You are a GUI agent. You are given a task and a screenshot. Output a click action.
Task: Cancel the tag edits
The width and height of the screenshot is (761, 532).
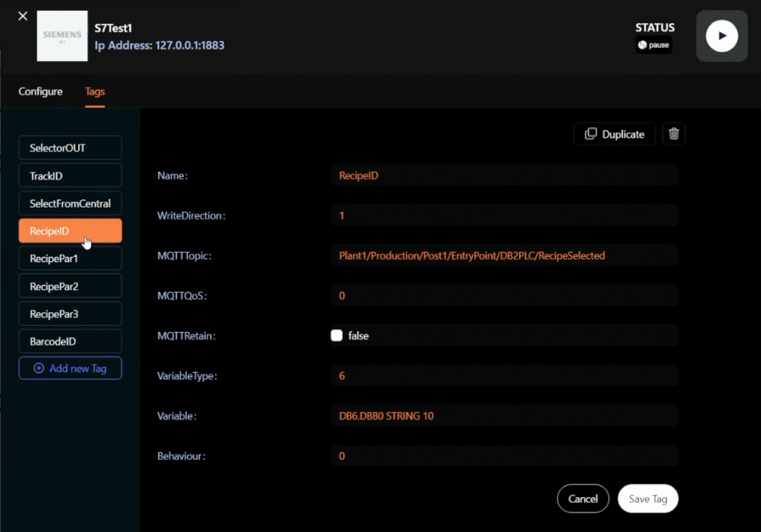(583, 499)
